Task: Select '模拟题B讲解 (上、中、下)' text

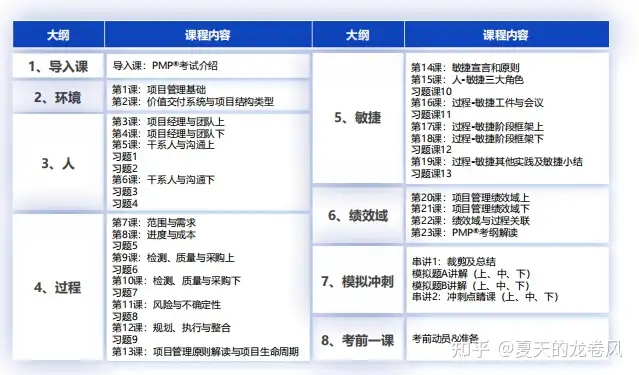Action: (471, 285)
